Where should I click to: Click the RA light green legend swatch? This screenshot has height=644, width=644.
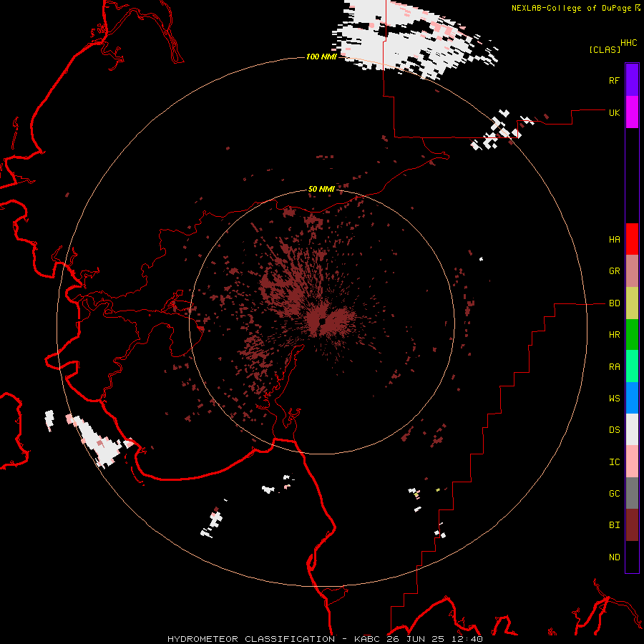632,366
